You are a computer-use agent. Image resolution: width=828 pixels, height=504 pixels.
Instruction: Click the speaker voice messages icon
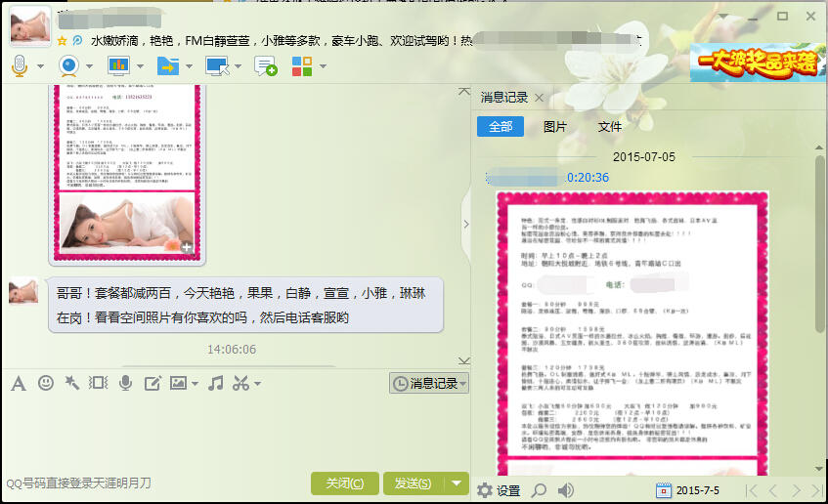point(566,490)
